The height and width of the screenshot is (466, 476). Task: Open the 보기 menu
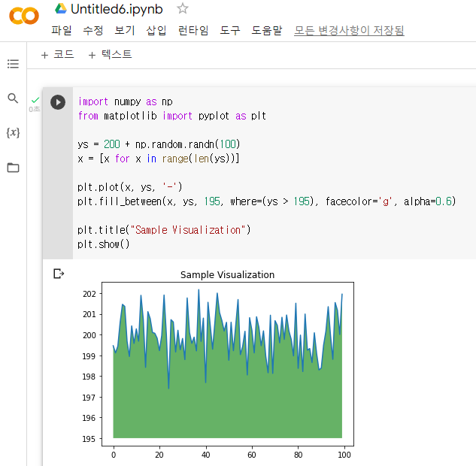[125, 30]
